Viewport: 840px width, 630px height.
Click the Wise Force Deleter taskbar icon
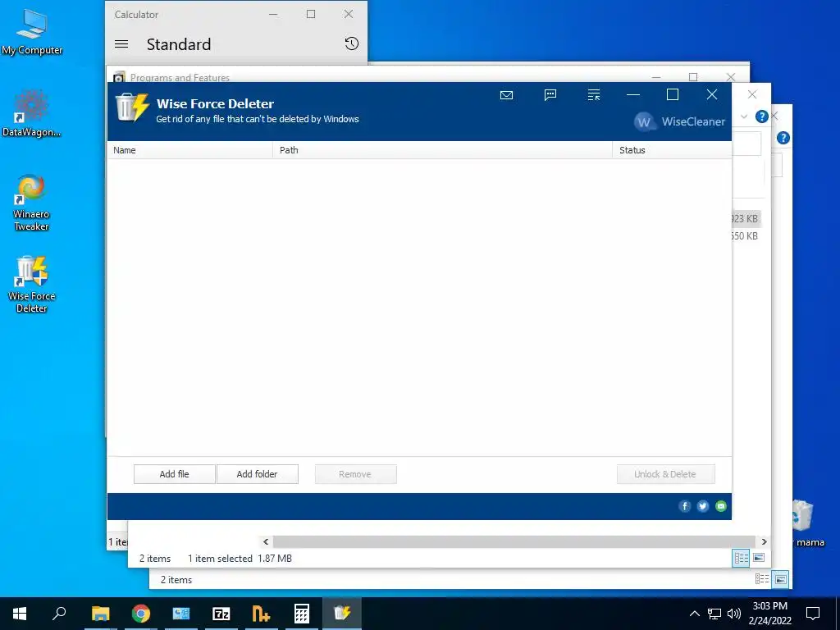[342, 614]
